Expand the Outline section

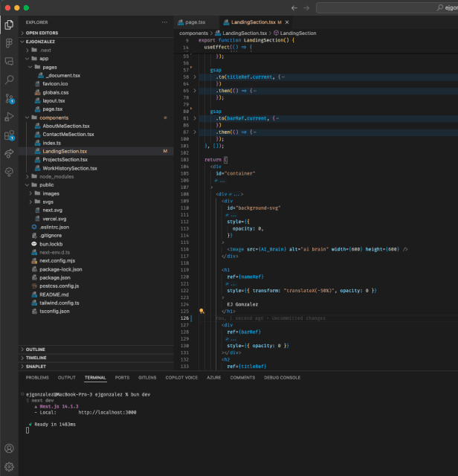tap(96, 350)
